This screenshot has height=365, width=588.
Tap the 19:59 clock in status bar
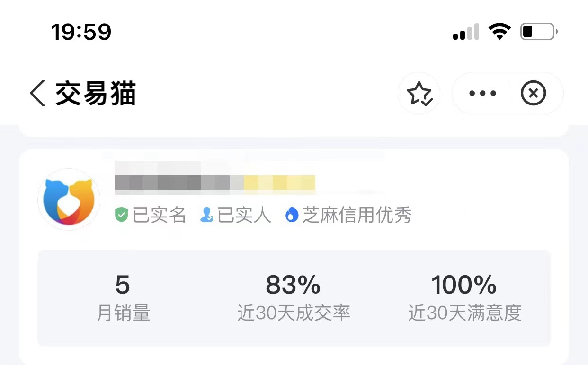tap(81, 32)
